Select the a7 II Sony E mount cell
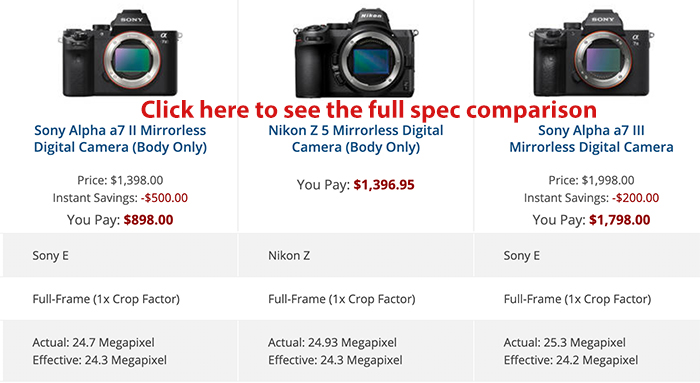 120,255
